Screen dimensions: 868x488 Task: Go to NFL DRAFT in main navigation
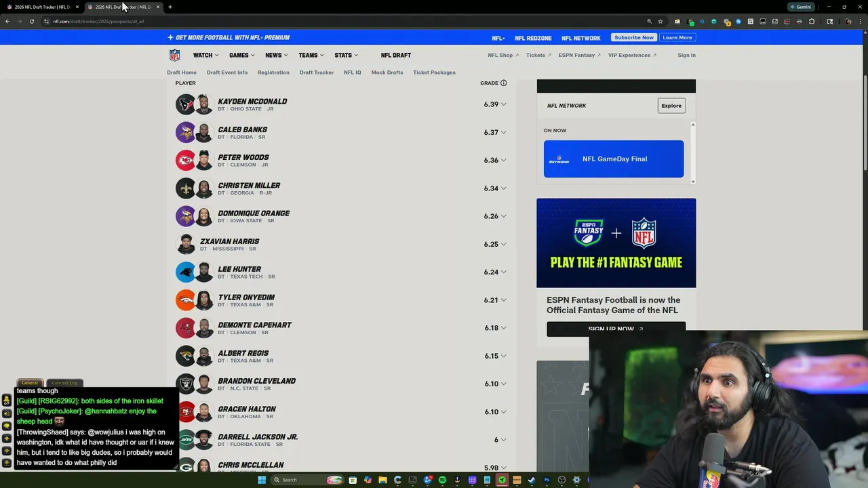(396, 55)
